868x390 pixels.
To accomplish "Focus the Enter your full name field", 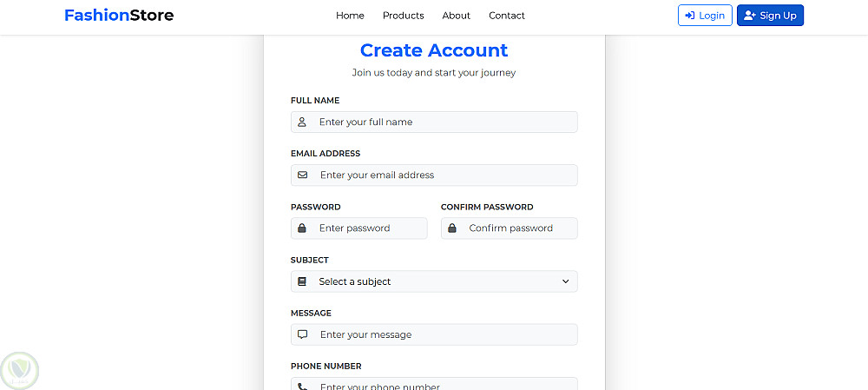I will coord(443,122).
